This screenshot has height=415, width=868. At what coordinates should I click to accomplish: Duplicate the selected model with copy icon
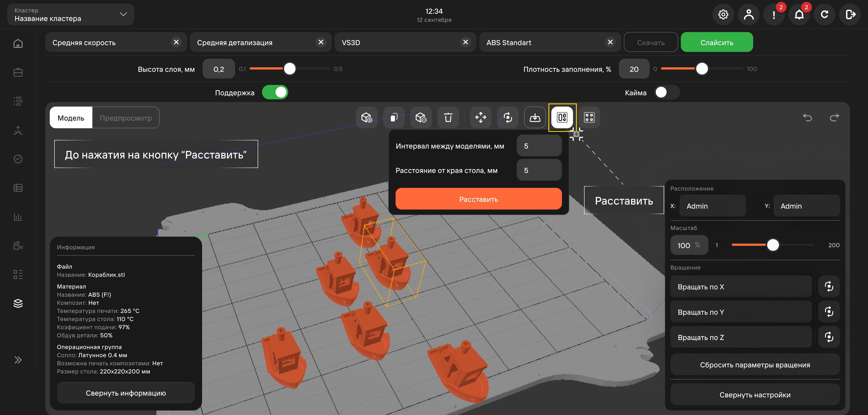tap(394, 117)
